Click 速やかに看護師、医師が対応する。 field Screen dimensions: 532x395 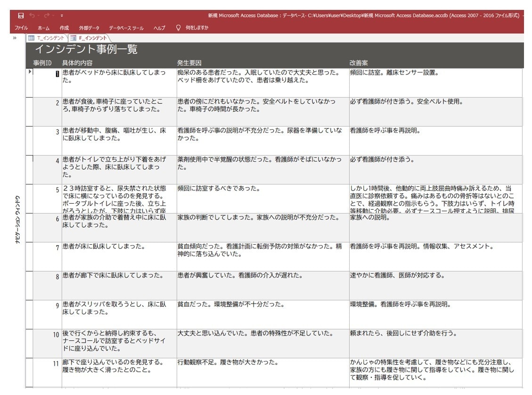point(436,286)
